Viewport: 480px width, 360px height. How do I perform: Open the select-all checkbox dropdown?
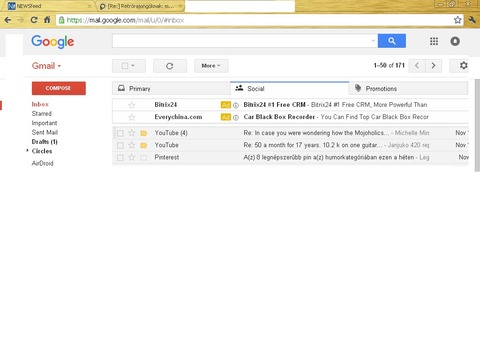click(129, 66)
